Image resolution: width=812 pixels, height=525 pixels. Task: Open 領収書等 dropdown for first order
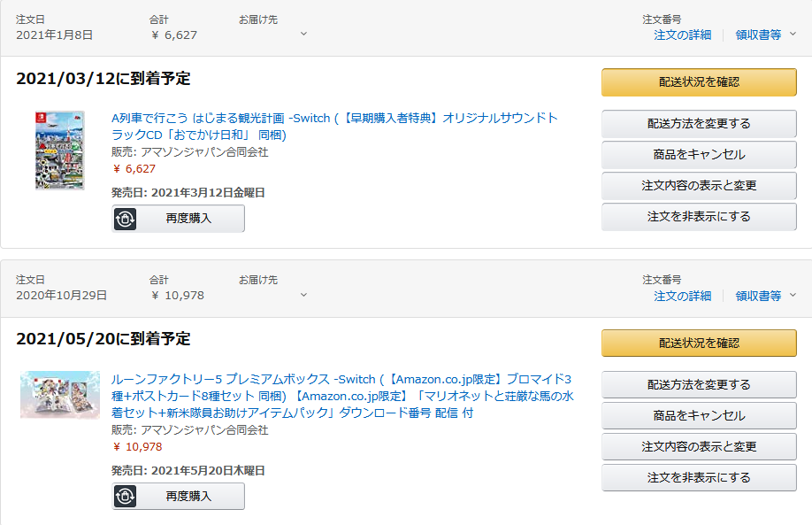coord(765,35)
